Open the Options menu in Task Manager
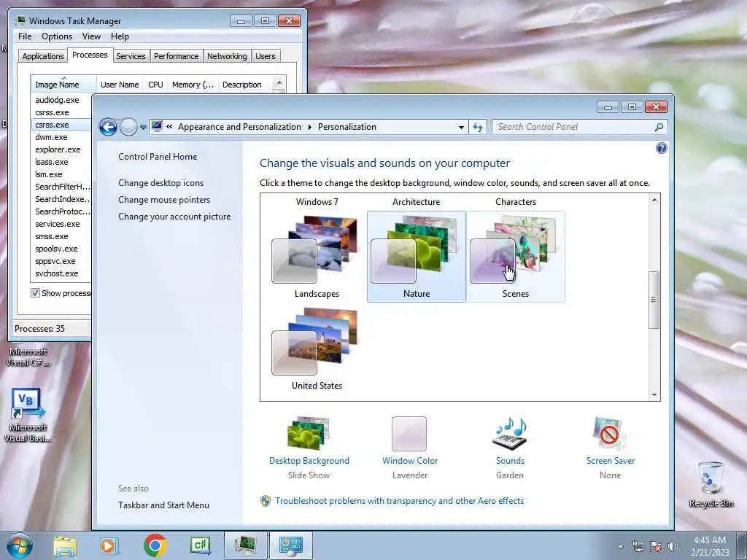 (57, 36)
